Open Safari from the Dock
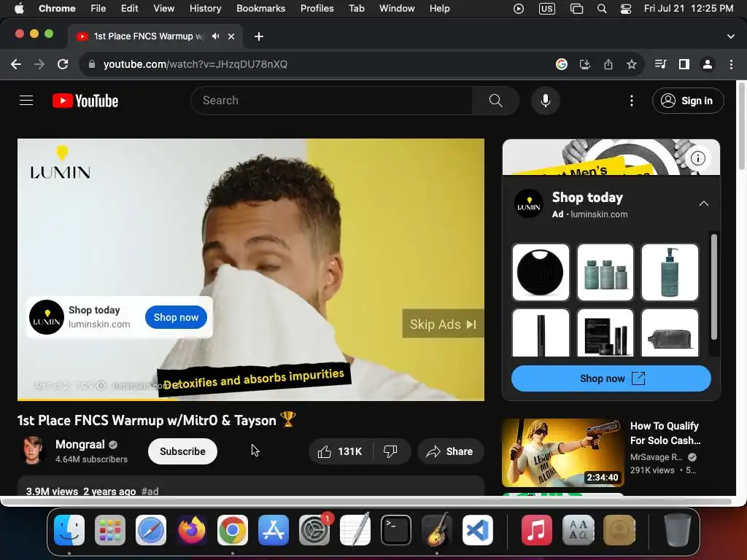 click(151, 530)
